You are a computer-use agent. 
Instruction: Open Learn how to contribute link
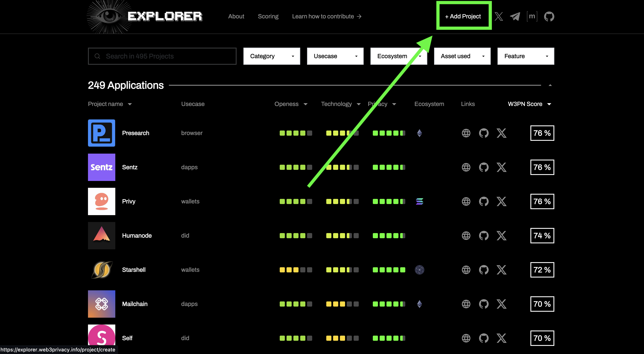coord(327,16)
